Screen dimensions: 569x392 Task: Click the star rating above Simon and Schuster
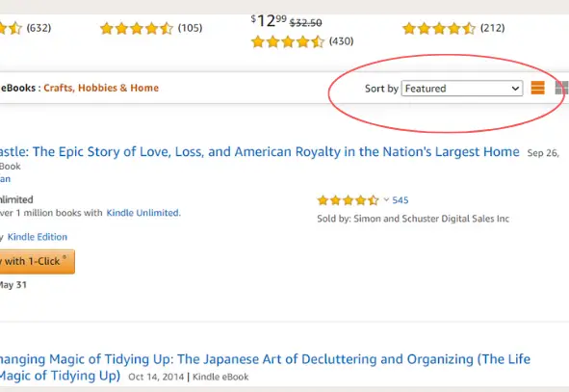click(x=348, y=200)
